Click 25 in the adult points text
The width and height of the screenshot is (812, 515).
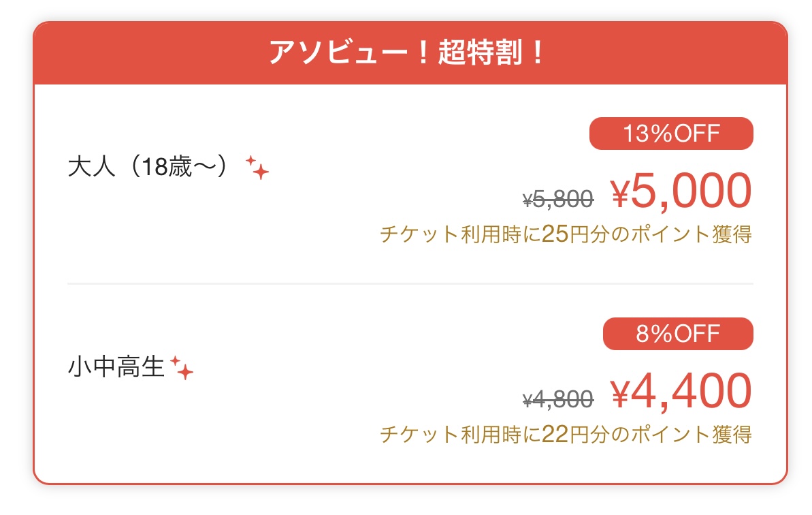(x=555, y=234)
